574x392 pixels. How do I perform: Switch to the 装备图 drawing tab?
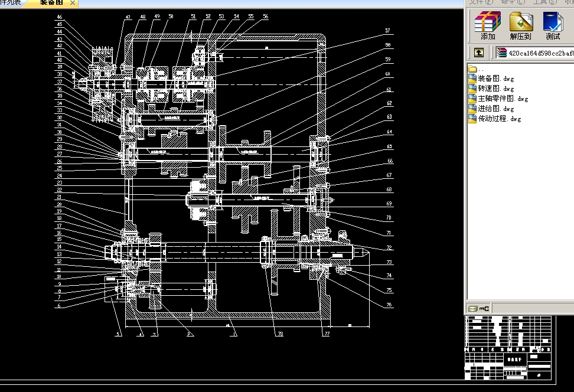[51, 3]
